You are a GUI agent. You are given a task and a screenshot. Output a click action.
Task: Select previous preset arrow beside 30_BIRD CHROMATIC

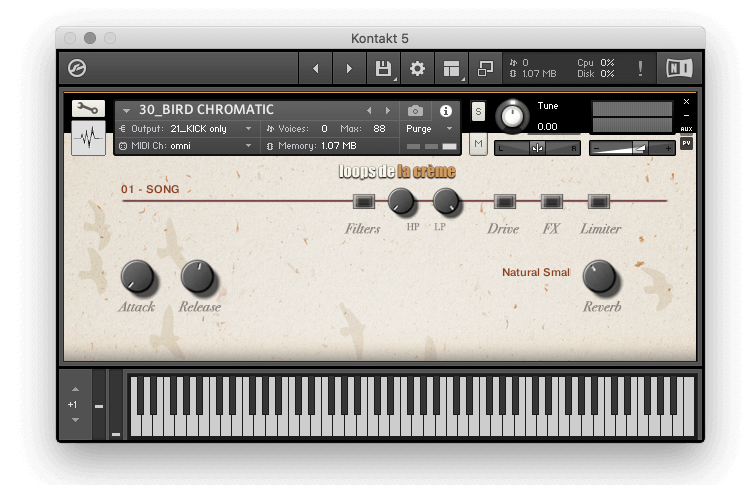click(369, 111)
